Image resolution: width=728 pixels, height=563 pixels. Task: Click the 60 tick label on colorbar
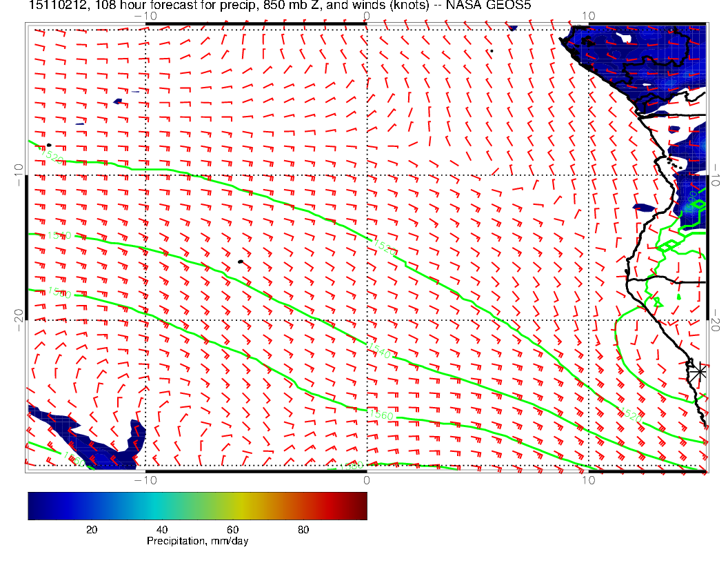coord(232,529)
